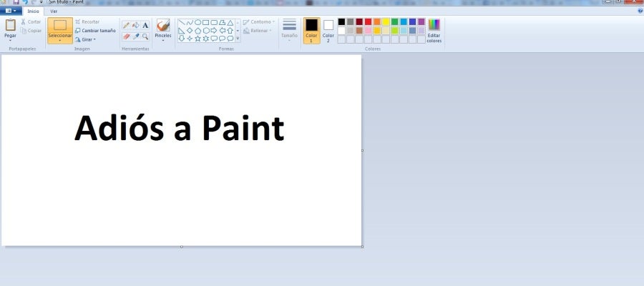Open Editar colores dialog
This screenshot has height=286, width=644.
click(x=434, y=31)
